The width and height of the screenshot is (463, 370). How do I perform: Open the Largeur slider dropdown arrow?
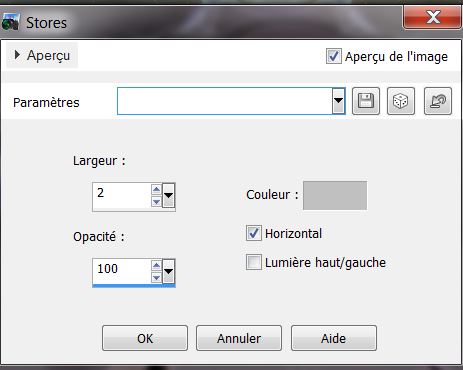point(169,195)
